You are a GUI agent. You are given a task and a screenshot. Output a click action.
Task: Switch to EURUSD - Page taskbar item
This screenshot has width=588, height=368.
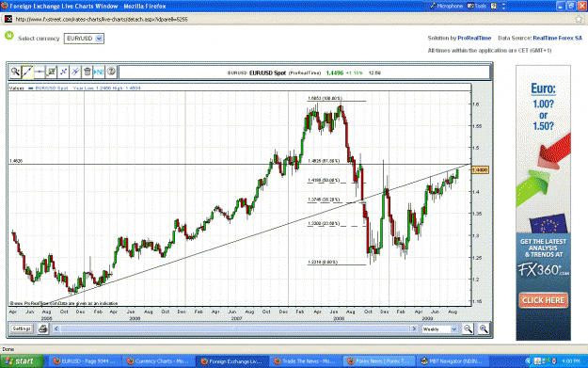pos(85,361)
